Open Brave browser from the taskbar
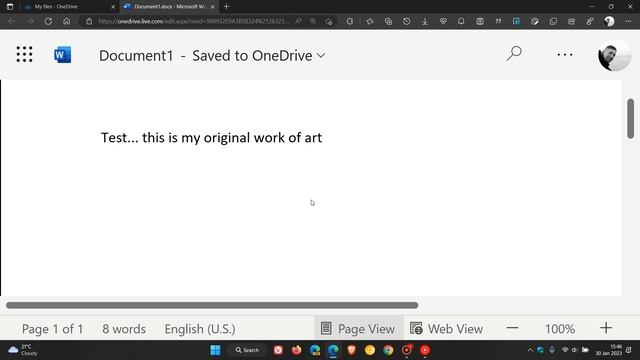The width and height of the screenshot is (640, 360). click(351, 350)
